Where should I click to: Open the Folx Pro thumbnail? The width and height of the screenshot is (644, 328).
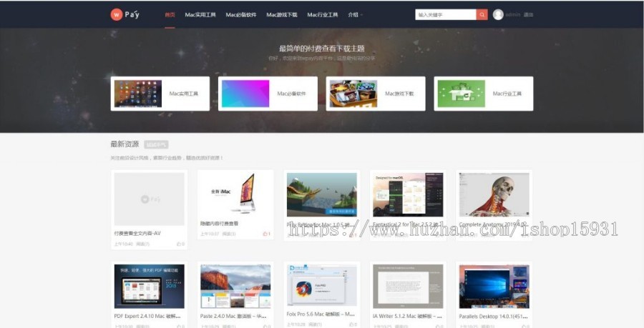321,285
